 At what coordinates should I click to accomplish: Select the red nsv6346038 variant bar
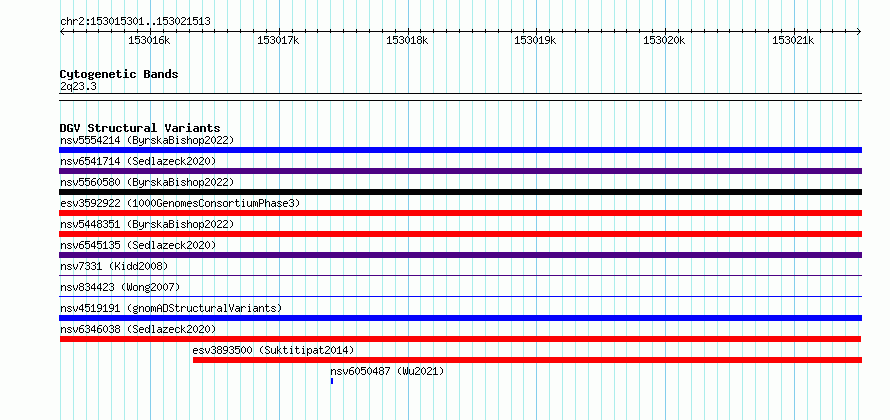click(460, 339)
